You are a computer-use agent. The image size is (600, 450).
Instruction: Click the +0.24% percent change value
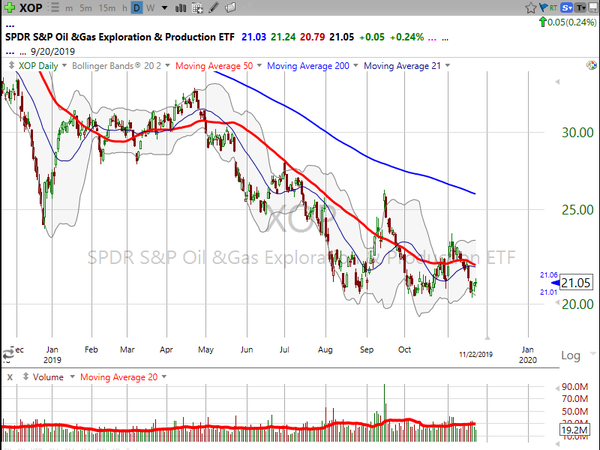click(406, 37)
